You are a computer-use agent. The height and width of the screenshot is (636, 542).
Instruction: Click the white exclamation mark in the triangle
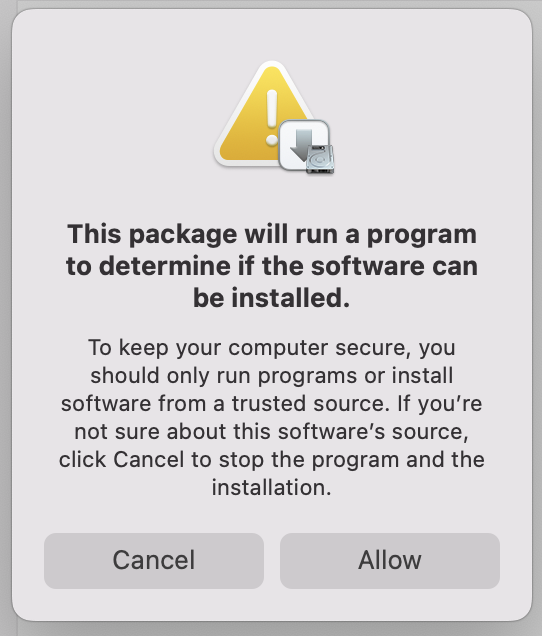click(x=272, y=118)
